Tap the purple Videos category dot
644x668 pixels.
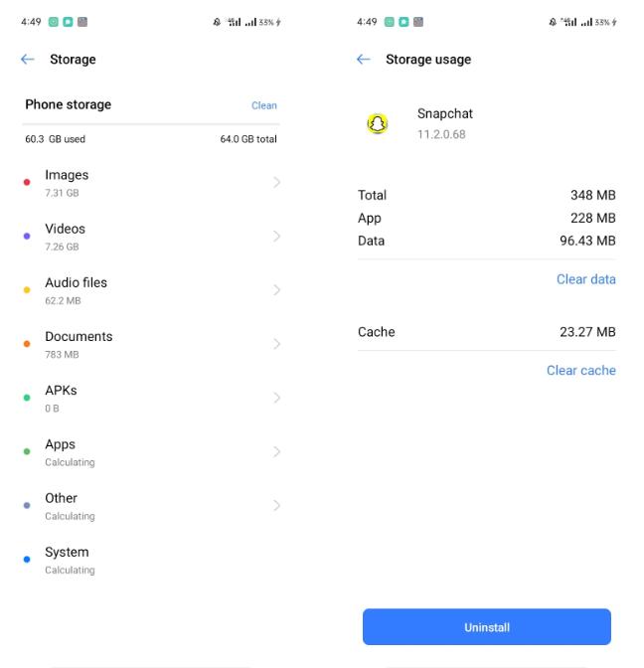click(x=27, y=237)
